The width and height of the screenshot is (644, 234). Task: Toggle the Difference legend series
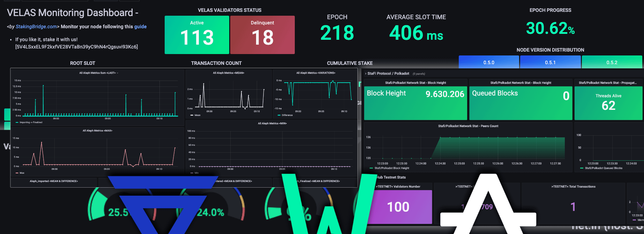click(285, 115)
